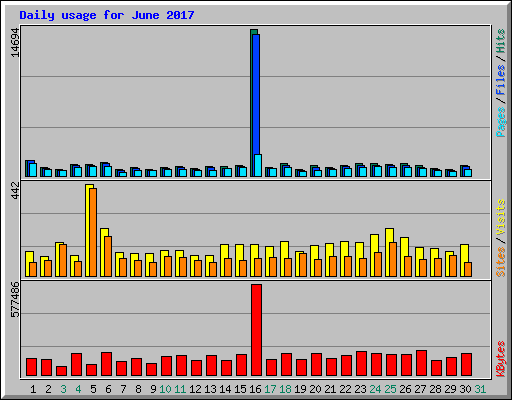Click the tall blue Files bar for day 16
512x400 pixels.
pos(256,94)
